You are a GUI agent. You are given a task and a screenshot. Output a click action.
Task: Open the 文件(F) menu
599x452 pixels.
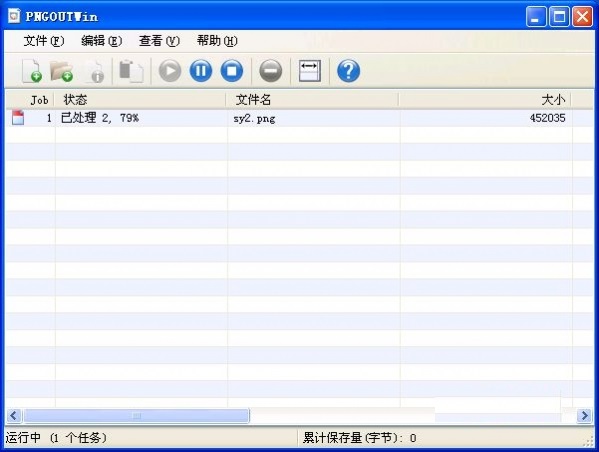coord(44,41)
